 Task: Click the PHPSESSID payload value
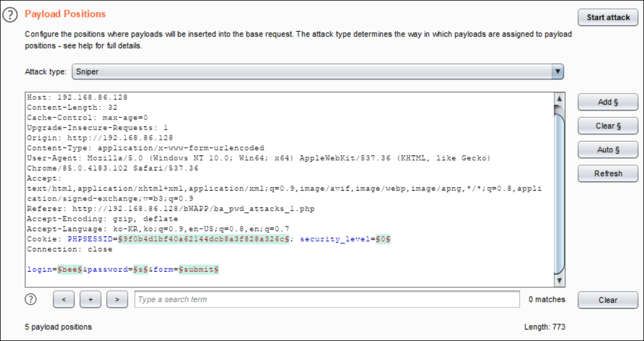pos(204,239)
